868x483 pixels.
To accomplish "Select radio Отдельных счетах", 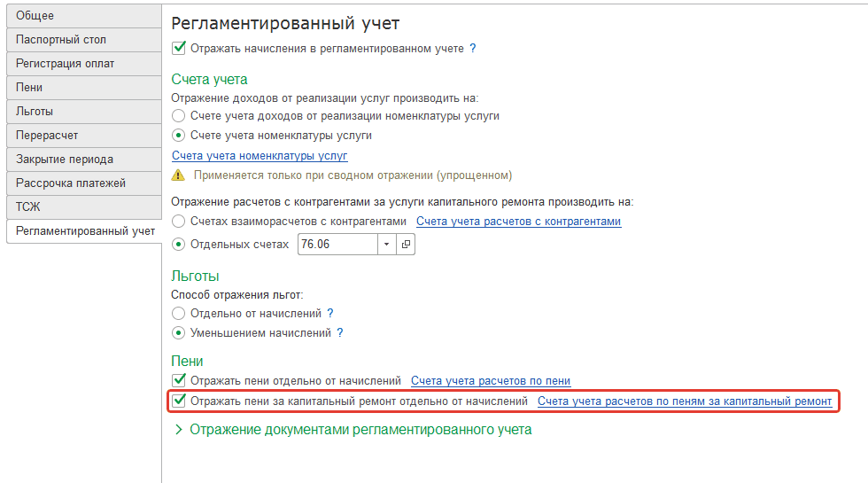I will click(x=178, y=245).
